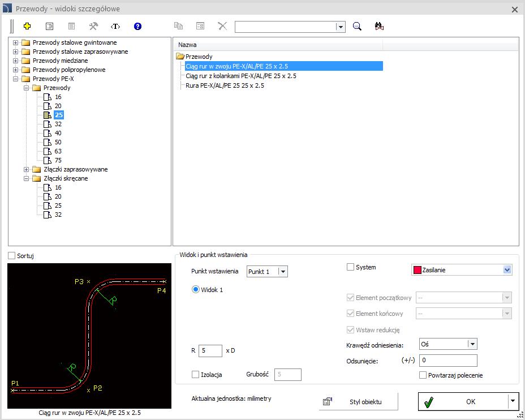This screenshot has width=525, height=420.
Task: Enable the Powtarzaj polecenie checkbox
Action: click(x=423, y=375)
